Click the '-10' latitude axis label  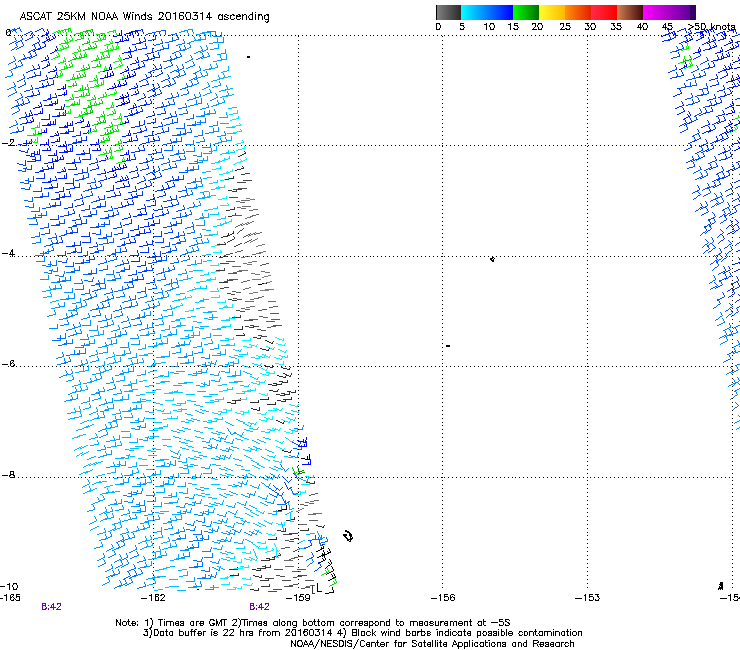coord(9,586)
